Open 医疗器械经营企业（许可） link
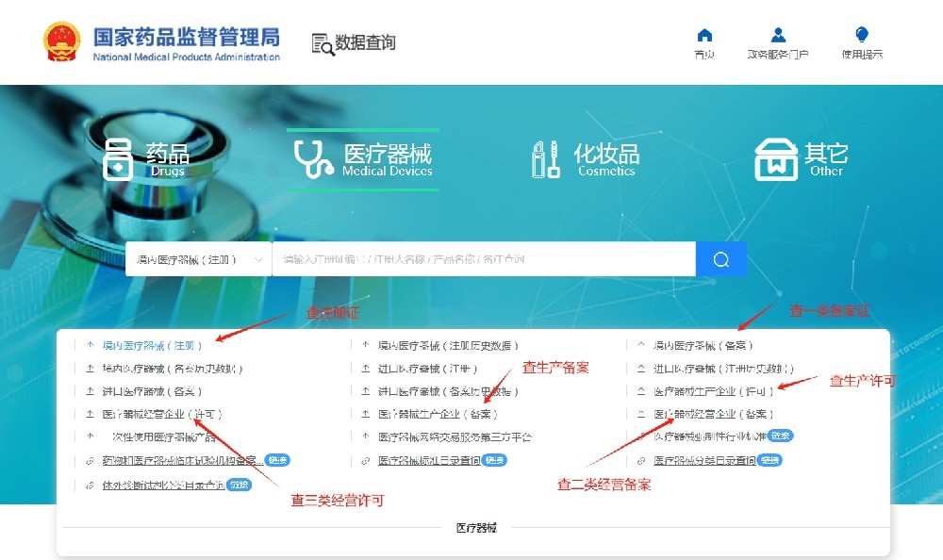943x560 pixels. 162,414
